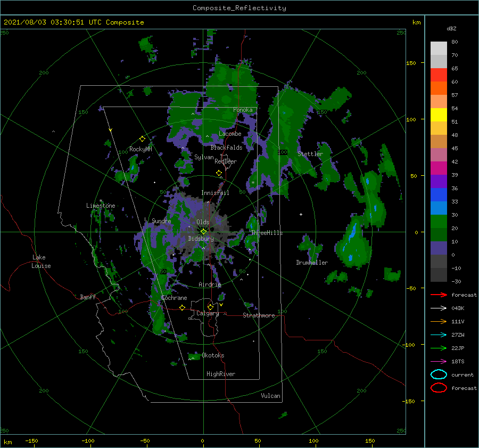Click the Drumheller city label

(312, 263)
